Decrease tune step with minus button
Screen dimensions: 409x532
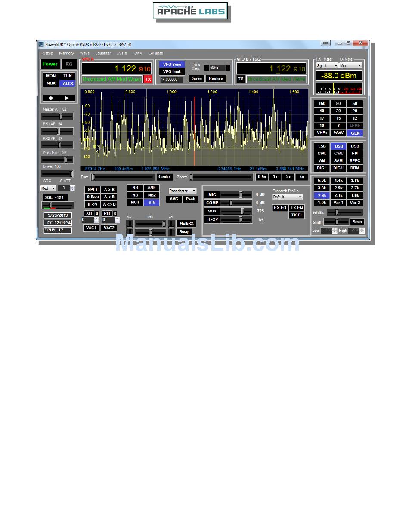click(x=207, y=68)
